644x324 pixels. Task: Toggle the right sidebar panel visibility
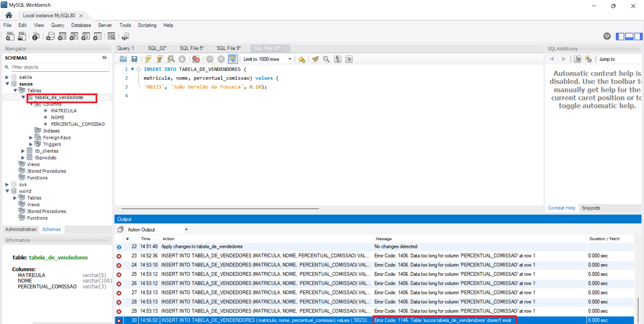coord(638,36)
